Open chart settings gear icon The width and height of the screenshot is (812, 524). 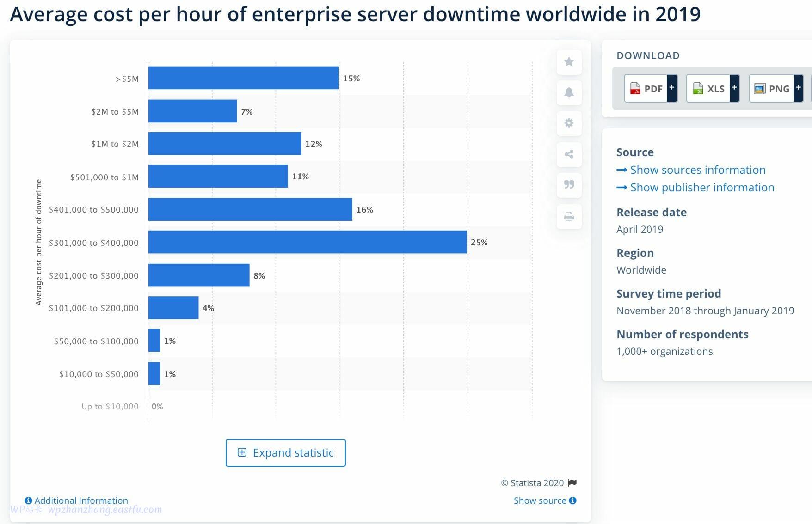(569, 123)
